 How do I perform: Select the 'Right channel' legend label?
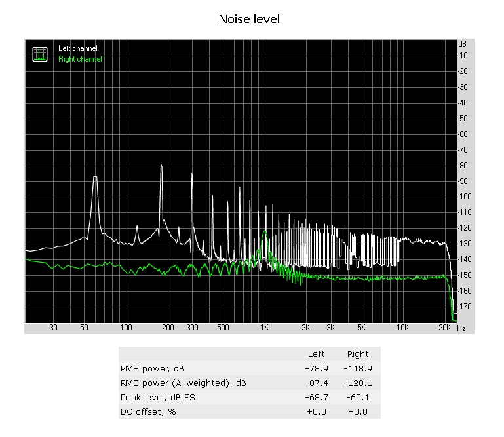(80, 59)
